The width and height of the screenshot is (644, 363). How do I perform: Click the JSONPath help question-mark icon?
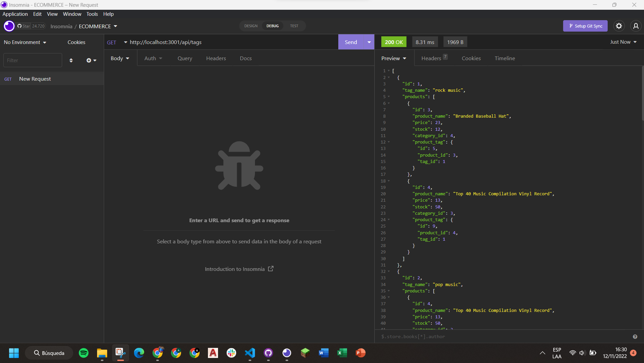pos(635,336)
